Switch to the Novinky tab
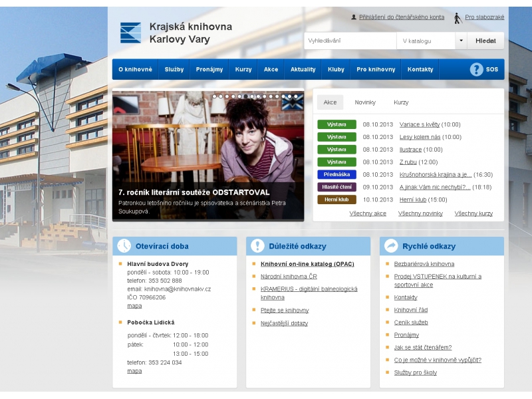This screenshot has height=399, width=532. pyautogui.click(x=365, y=102)
